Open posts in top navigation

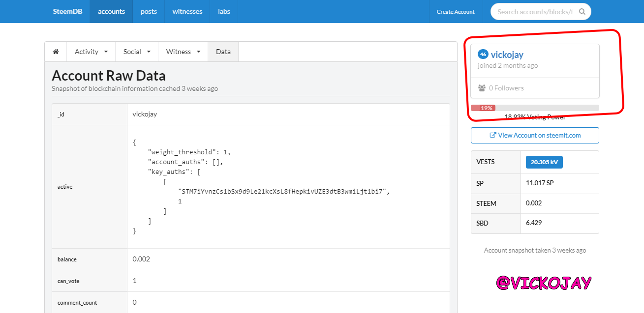click(149, 11)
